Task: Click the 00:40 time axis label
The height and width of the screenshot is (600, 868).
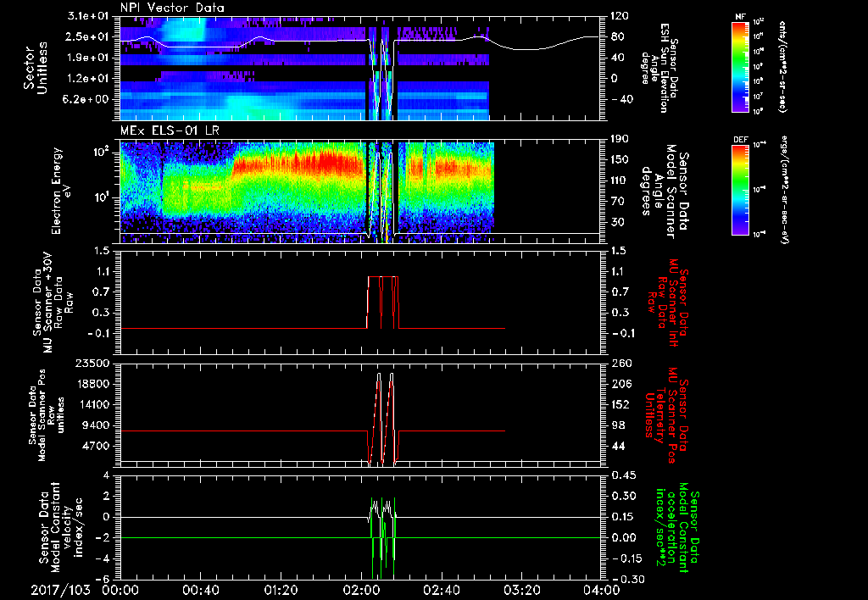Action: pos(201,589)
